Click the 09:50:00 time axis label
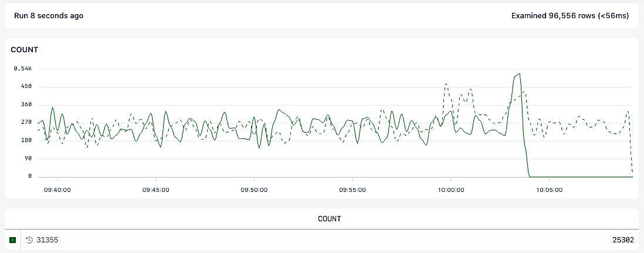 coord(254,190)
